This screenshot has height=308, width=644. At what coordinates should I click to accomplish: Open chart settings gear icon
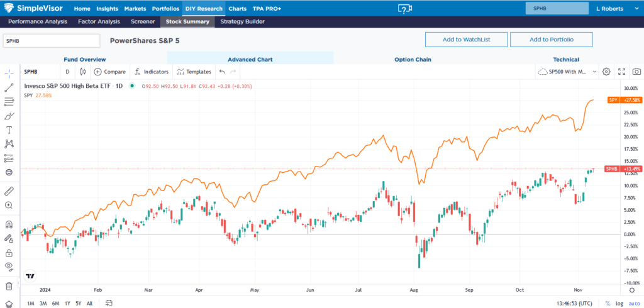606,72
